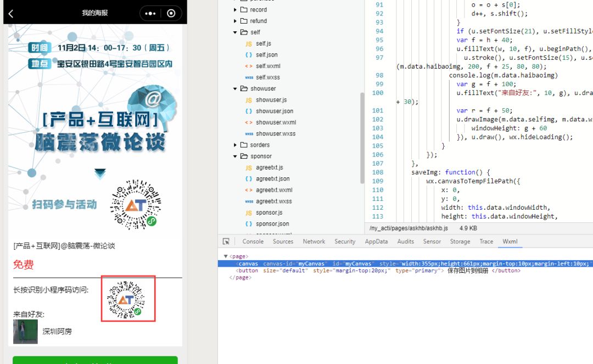Switch to the Sensor tab
The image size is (593, 364).
432,242
